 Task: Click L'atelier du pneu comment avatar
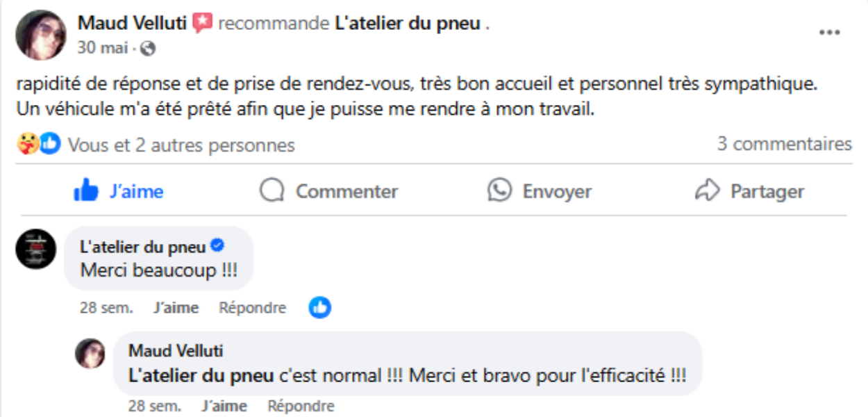35,249
